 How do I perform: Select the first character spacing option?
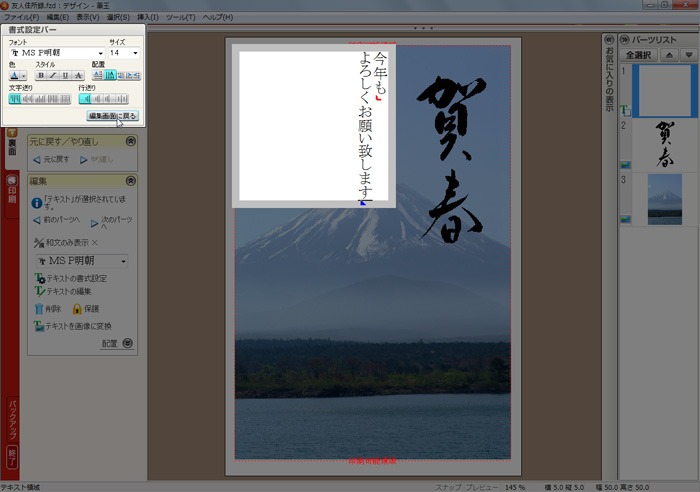(15, 98)
